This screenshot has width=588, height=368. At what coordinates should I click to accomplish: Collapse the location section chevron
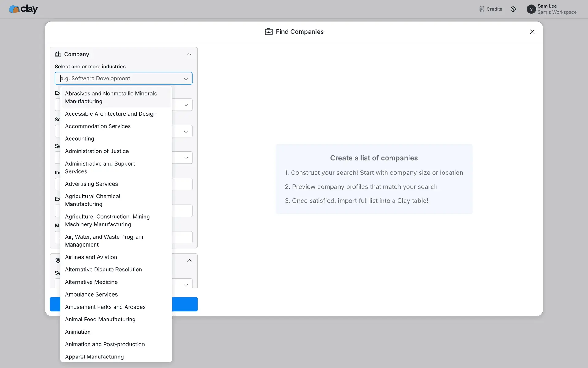189,261
